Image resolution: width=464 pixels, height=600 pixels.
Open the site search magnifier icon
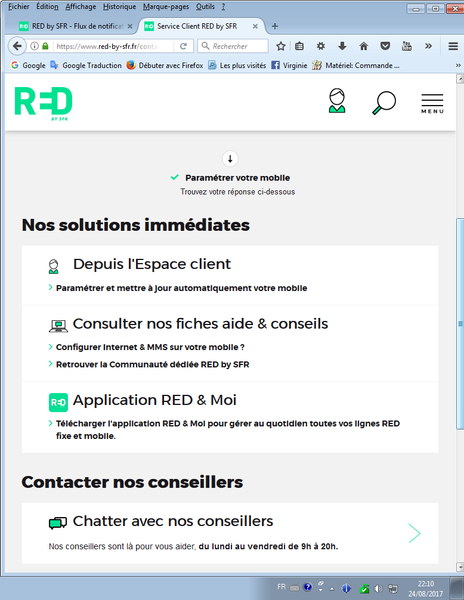tap(384, 102)
